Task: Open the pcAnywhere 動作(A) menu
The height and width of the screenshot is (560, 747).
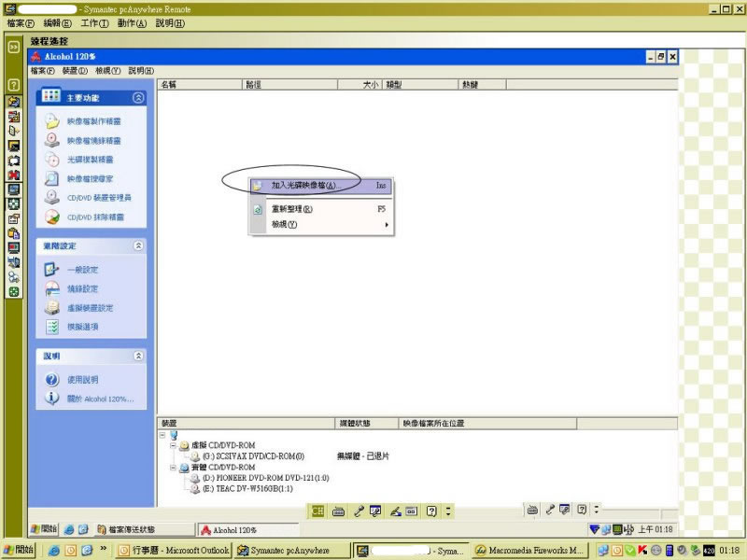Action: [132, 22]
